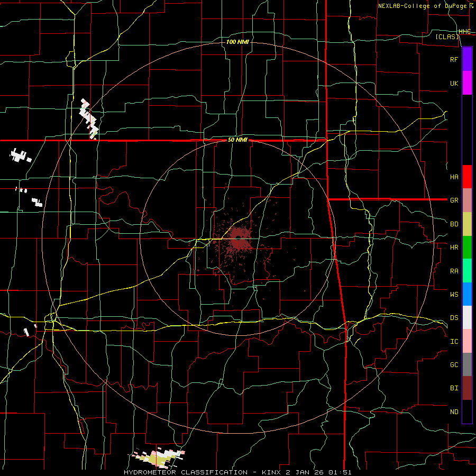The height and width of the screenshot is (476, 476).
Task: Click the 'HR' legend label text
Action: pos(454,248)
